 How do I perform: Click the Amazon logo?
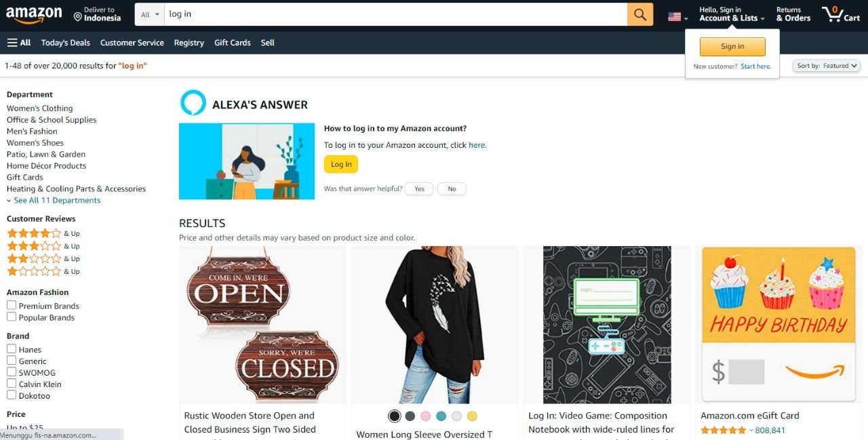coord(34,14)
